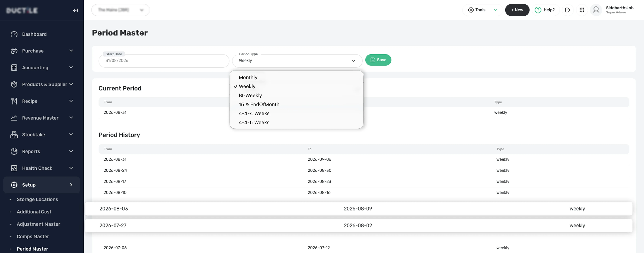Screen dimensions: 644x253
Task: Click the Accounting calculator icon
Action: click(14, 68)
